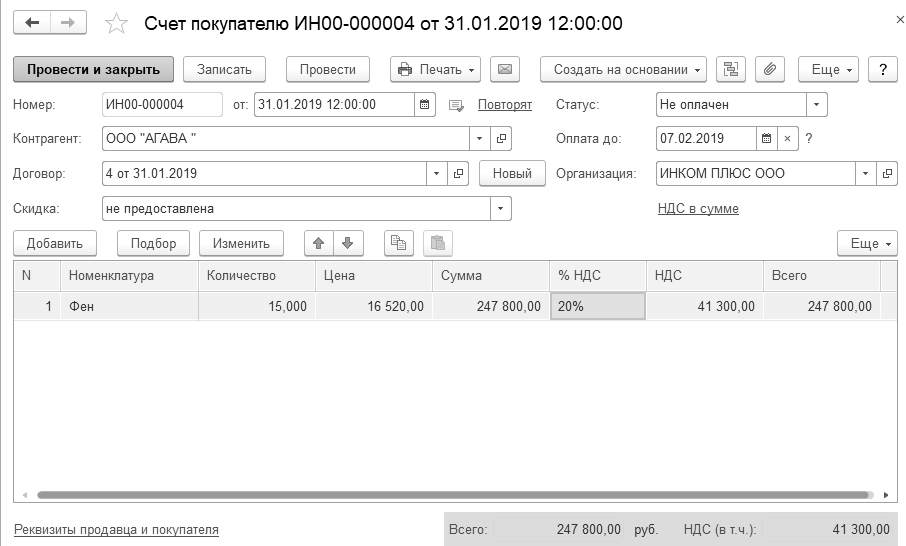This screenshot has width=906, height=546.
Task: Select 20% VAT rate cell
Action: click(x=598, y=306)
